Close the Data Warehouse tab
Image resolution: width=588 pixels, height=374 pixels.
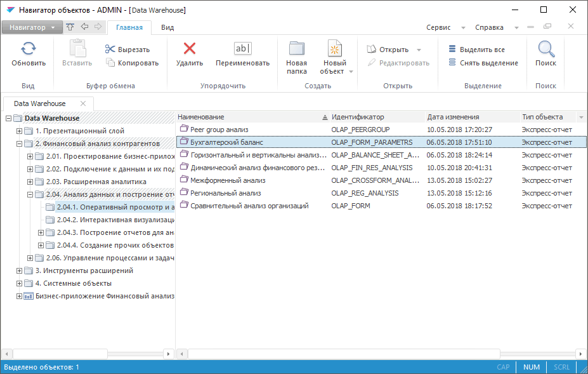click(82, 104)
